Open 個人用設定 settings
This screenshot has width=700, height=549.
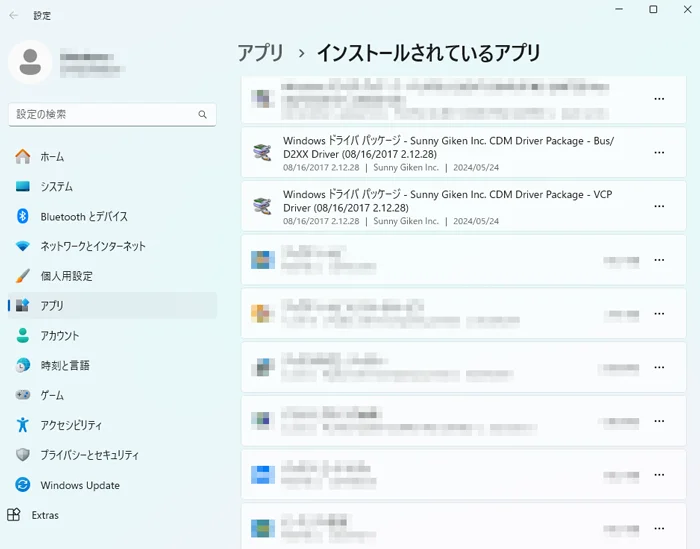112,276
